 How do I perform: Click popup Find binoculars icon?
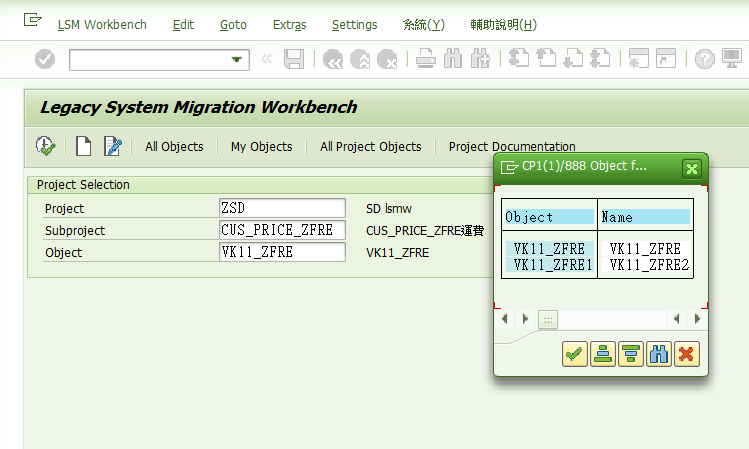tap(659, 354)
